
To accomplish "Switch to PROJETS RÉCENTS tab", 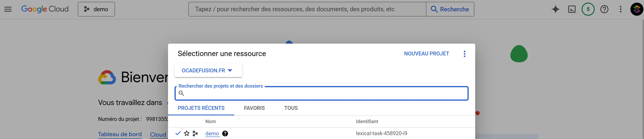I will tap(201, 108).
